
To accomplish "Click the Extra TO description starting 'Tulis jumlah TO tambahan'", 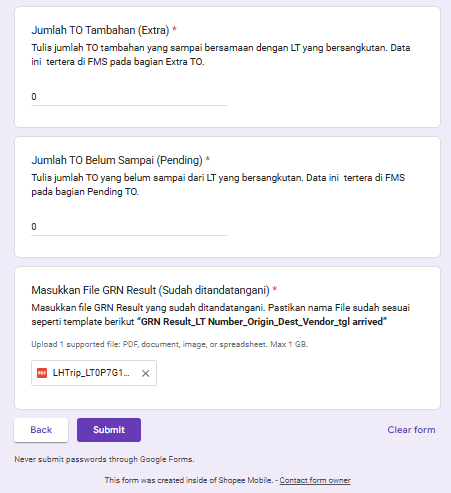I will 221,55.
